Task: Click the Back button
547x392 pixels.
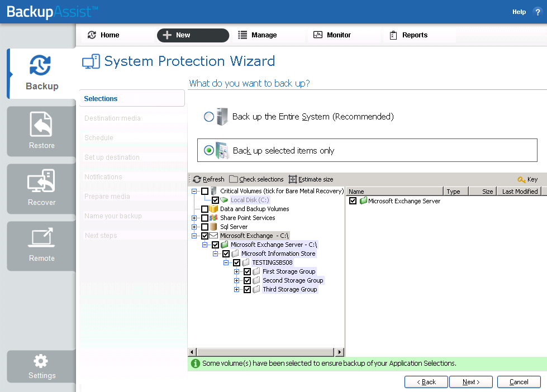Action: tap(426, 382)
